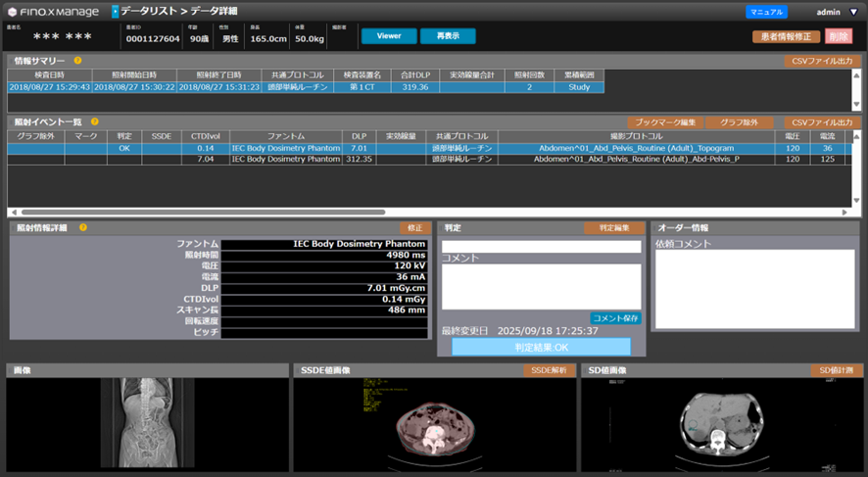
Task: Click the SD値計測 button
Action: 837,371
